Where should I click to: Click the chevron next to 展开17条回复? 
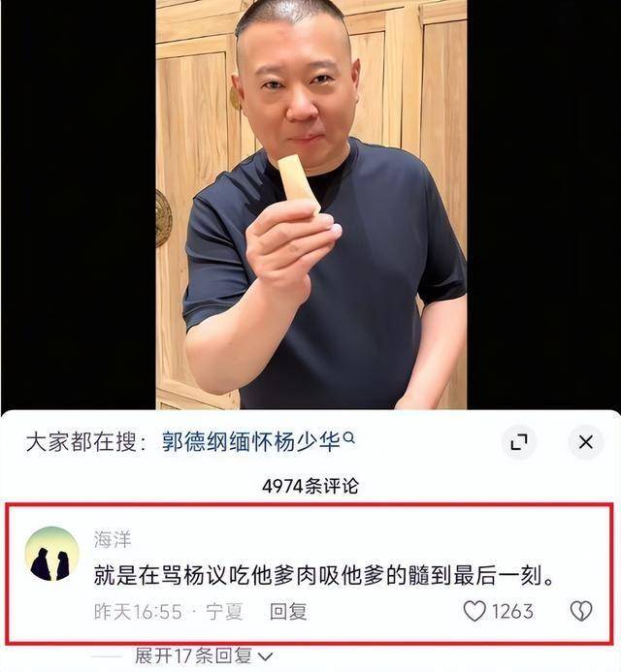(x=266, y=656)
